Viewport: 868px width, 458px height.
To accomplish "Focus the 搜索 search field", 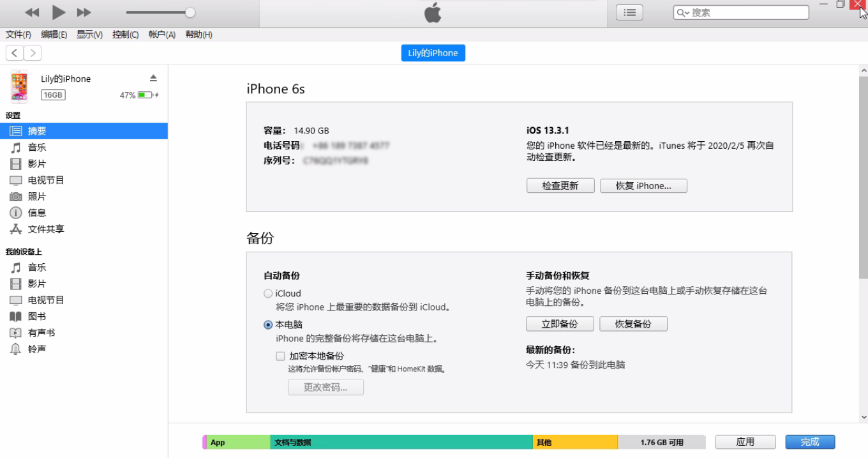I will [741, 12].
